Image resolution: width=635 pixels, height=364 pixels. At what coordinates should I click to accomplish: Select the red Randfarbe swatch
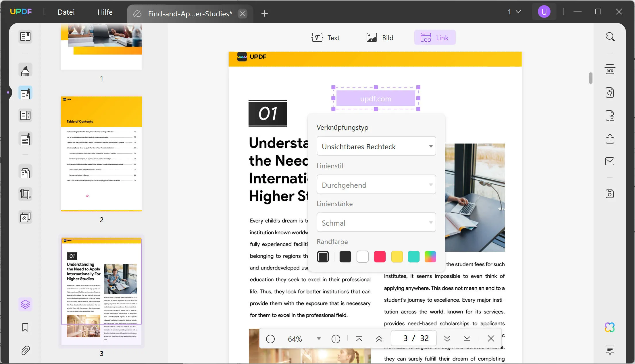(380, 257)
